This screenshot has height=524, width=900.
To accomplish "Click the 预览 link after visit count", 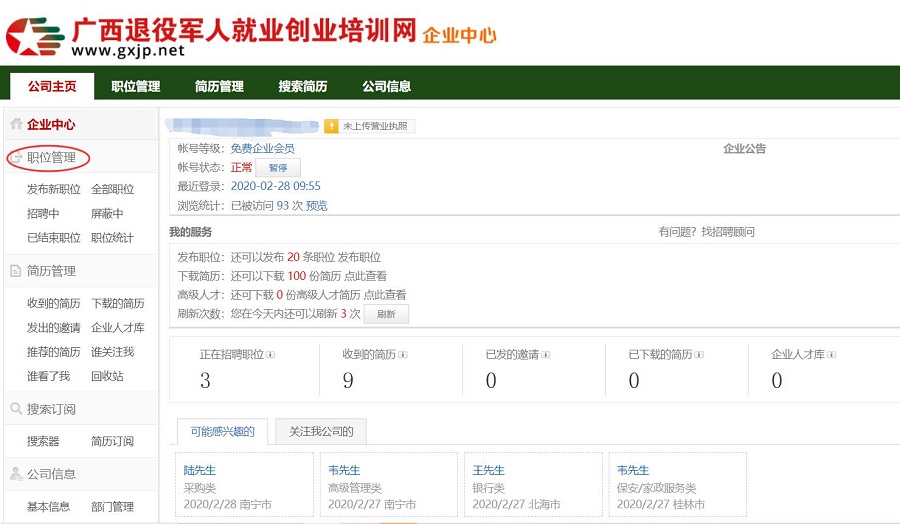I will pos(316,205).
